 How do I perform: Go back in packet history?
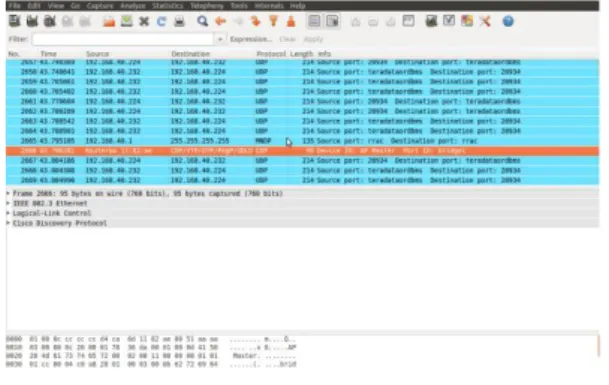click(220, 21)
